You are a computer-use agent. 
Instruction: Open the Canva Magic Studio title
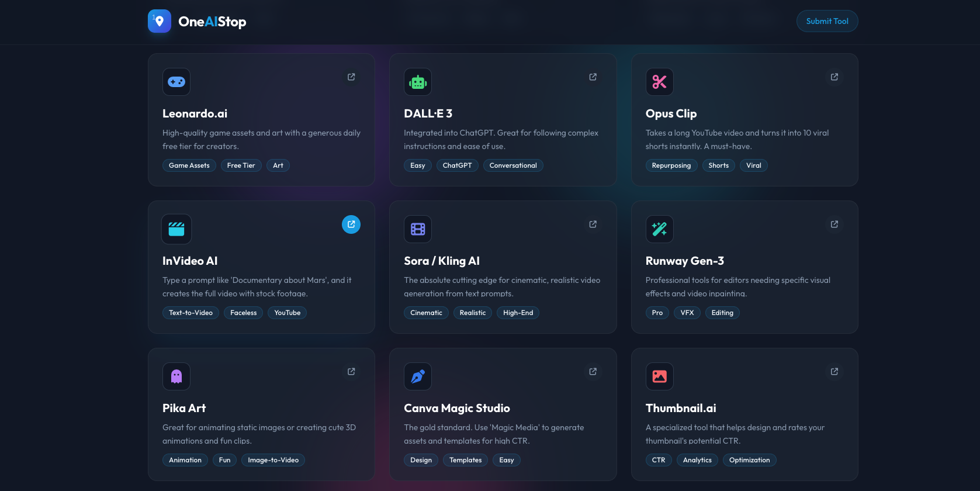coord(457,408)
